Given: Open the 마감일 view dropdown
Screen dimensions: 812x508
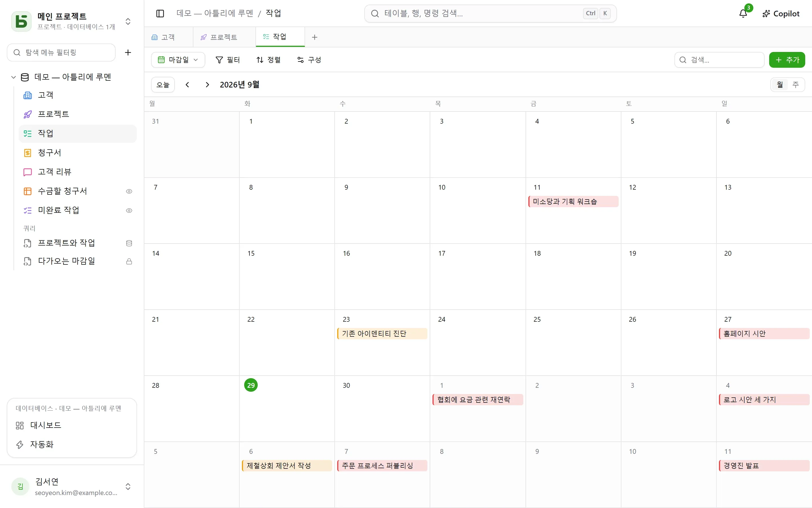Looking at the screenshot, I should [x=178, y=60].
